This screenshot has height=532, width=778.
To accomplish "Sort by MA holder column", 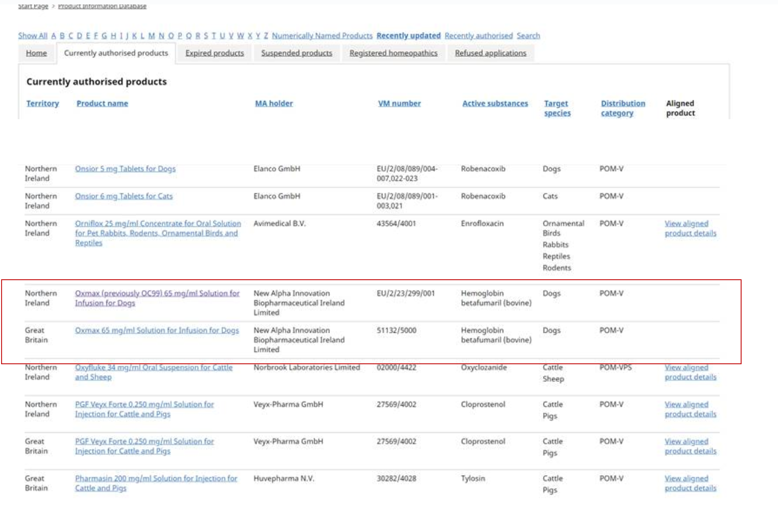I will click(x=274, y=103).
